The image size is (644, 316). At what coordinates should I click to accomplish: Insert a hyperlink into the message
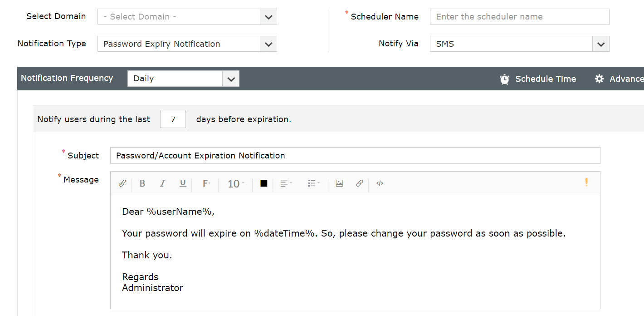(x=359, y=183)
